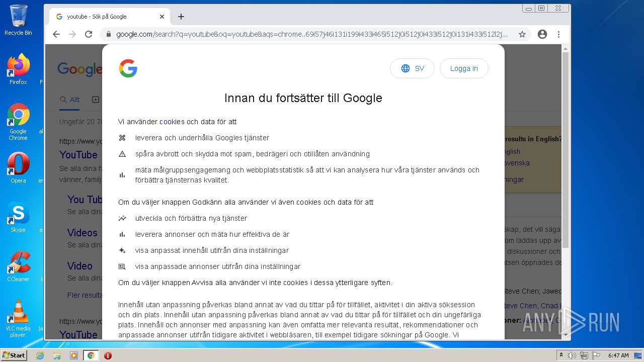
Task: Click the page scrollbar up arrow
Action: [566, 49]
